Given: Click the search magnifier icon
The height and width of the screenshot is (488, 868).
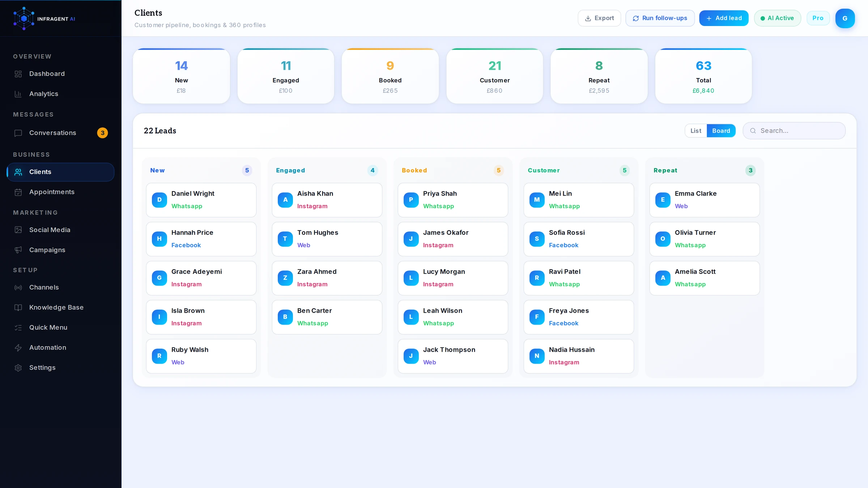Looking at the screenshot, I should [x=753, y=131].
